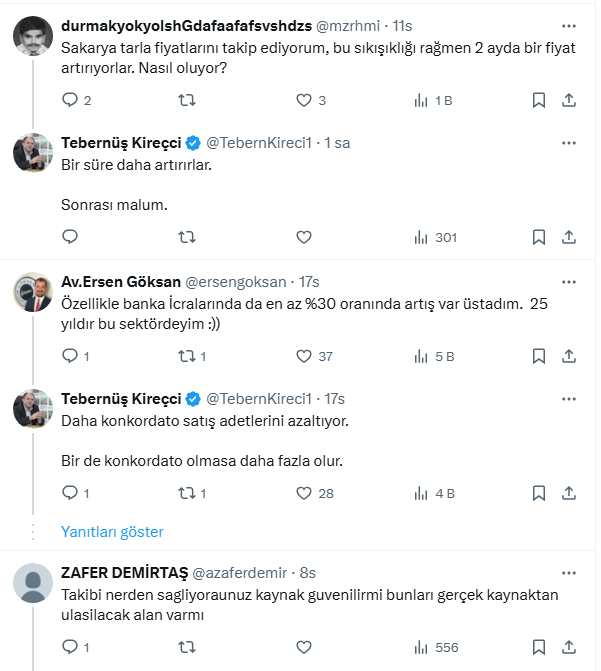The width and height of the screenshot is (601, 671).
Task: View analytics showing 301 views
Action: pyautogui.click(x=435, y=237)
